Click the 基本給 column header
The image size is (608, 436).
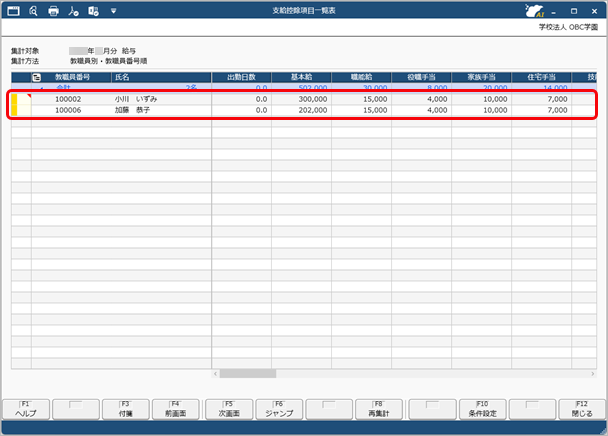pos(301,76)
